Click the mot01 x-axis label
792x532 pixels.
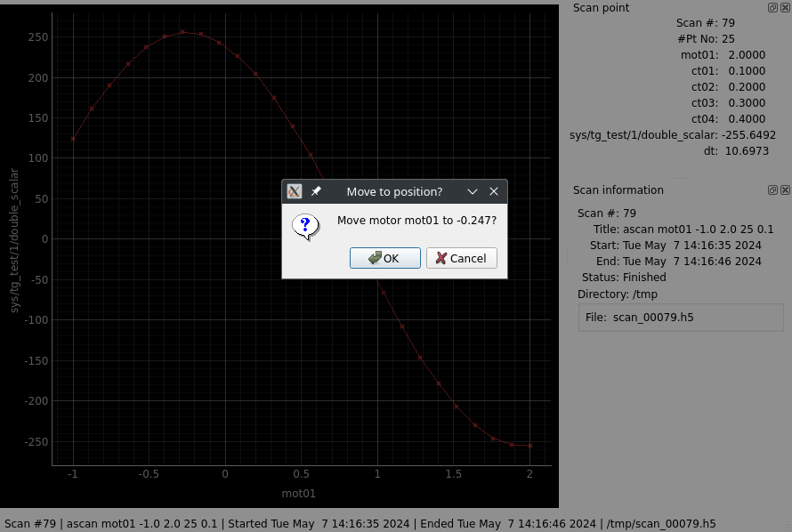pos(299,493)
